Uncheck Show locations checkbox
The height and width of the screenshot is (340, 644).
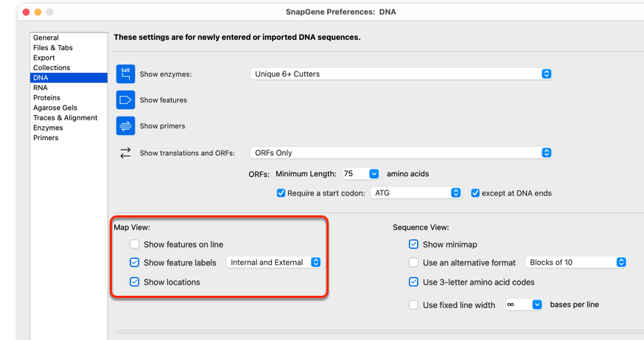[134, 282]
